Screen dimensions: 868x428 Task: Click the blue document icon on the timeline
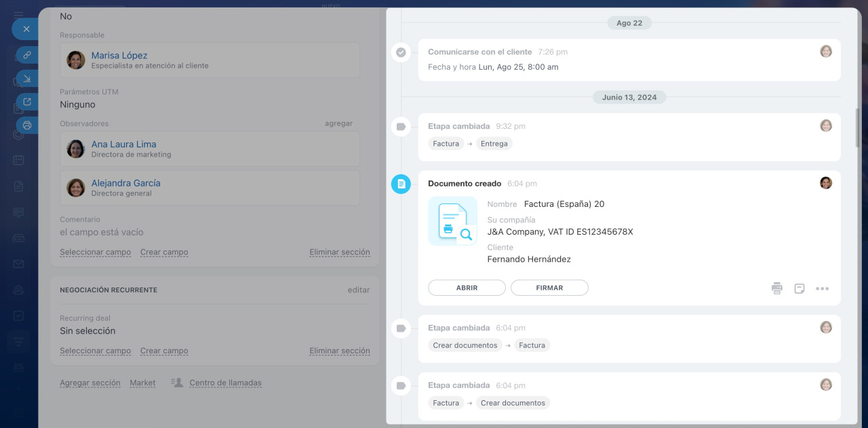tap(401, 184)
